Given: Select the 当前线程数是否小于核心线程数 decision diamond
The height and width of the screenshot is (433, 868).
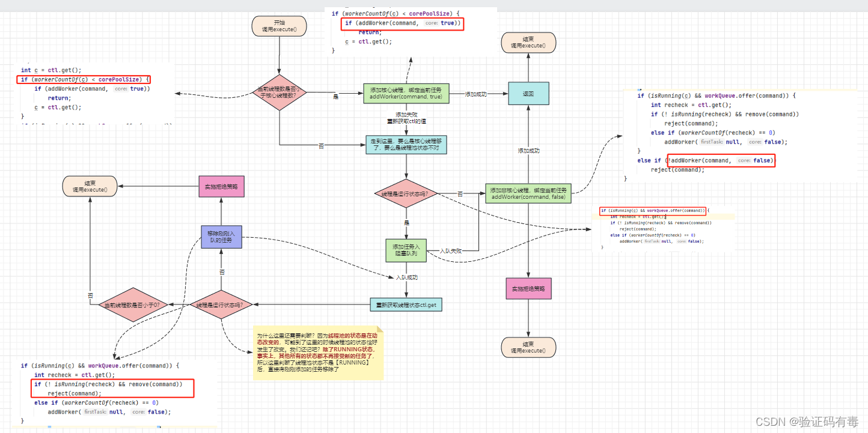Looking at the screenshot, I should point(280,93).
